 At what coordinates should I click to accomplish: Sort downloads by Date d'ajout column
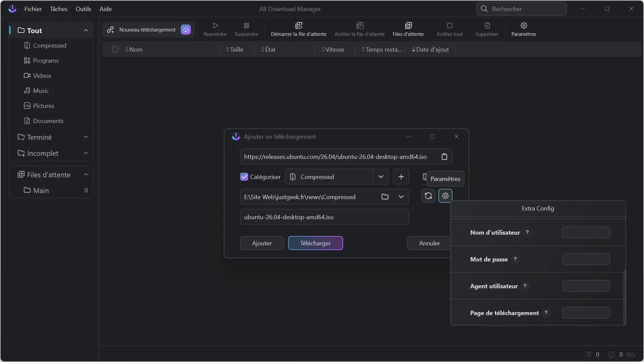[x=430, y=49]
